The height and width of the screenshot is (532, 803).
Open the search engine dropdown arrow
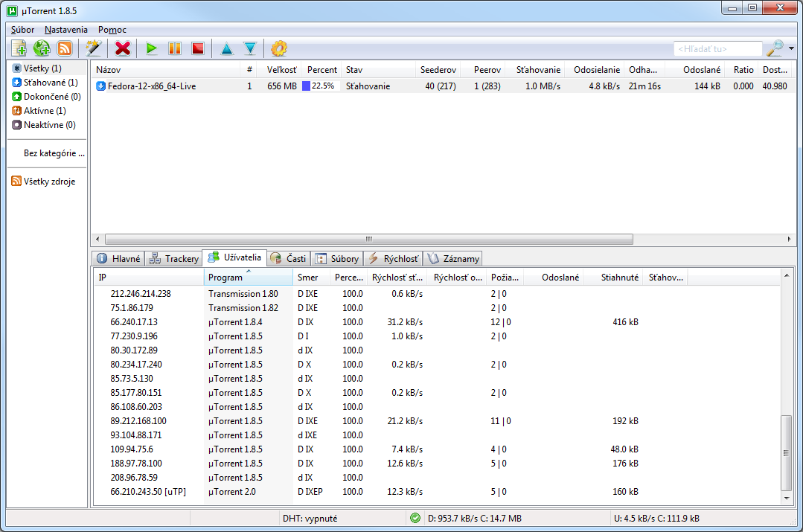(x=791, y=48)
